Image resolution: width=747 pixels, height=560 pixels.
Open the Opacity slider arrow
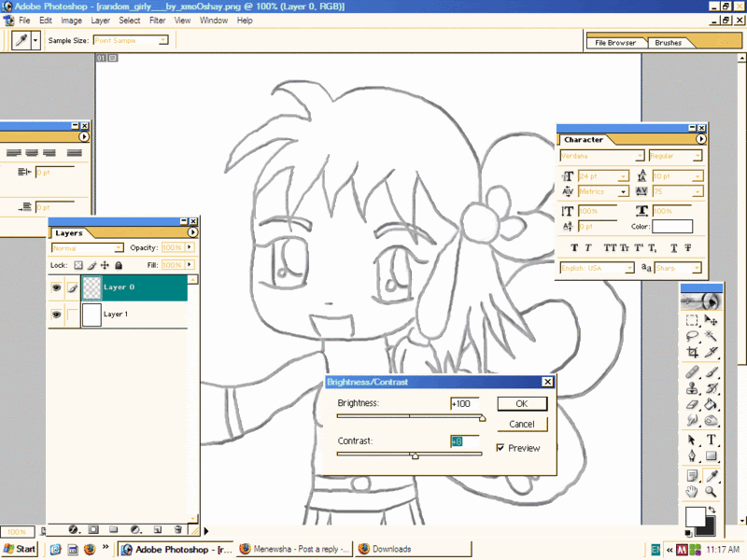pos(190,247)
